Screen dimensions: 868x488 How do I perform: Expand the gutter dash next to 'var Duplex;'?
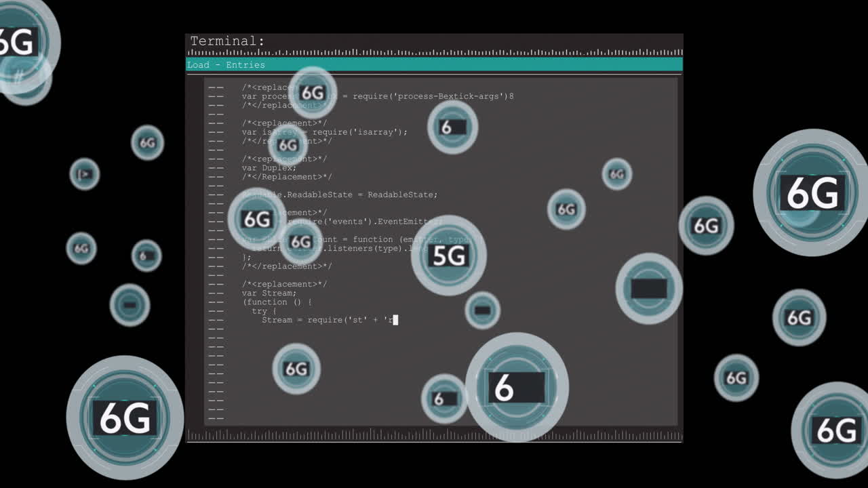(x=216, y=167)
